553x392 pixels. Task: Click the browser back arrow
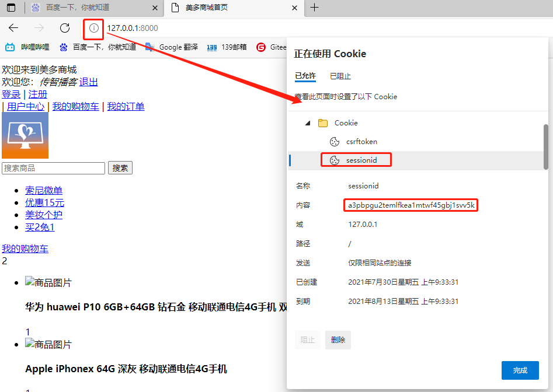click(13, 28)
